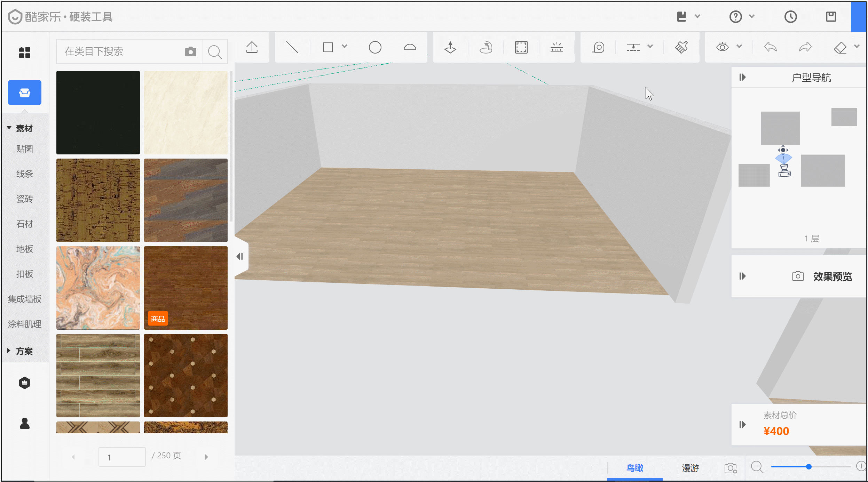Click the upload icon in toolbar
This screenshot has width=868, height=482.
click(252, 47)
